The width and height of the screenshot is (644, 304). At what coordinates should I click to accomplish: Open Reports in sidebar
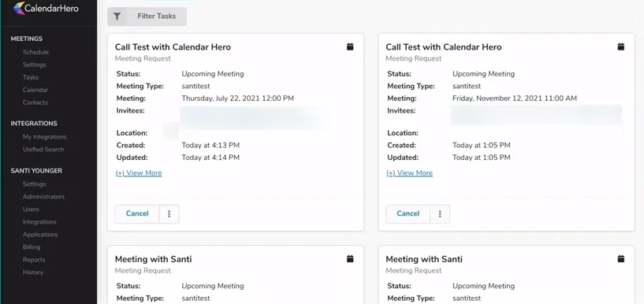pos(34,260)
